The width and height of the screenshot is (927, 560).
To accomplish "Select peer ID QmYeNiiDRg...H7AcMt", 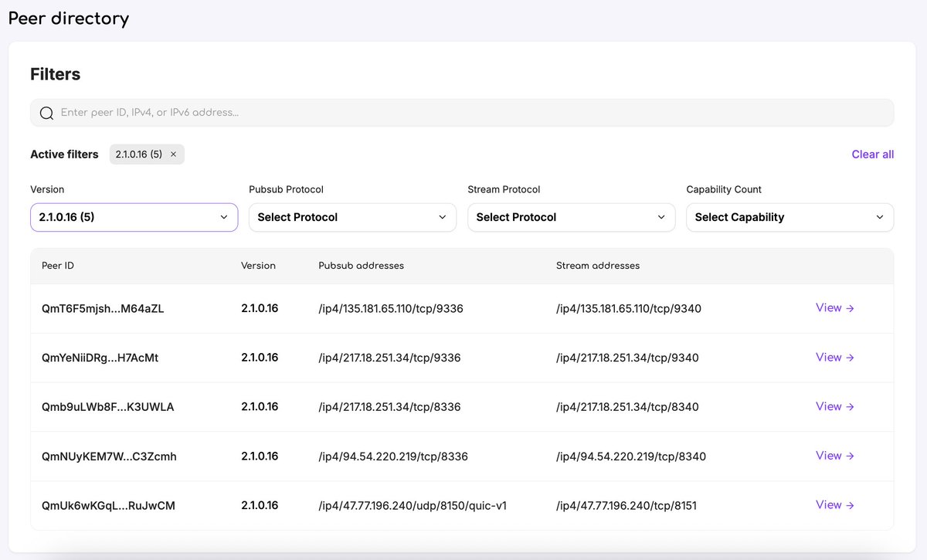I will (x=100, y=358).
